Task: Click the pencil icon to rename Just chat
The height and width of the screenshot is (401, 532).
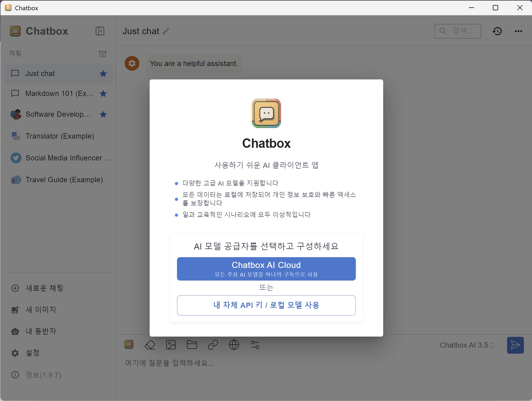Action: [166, 31]
